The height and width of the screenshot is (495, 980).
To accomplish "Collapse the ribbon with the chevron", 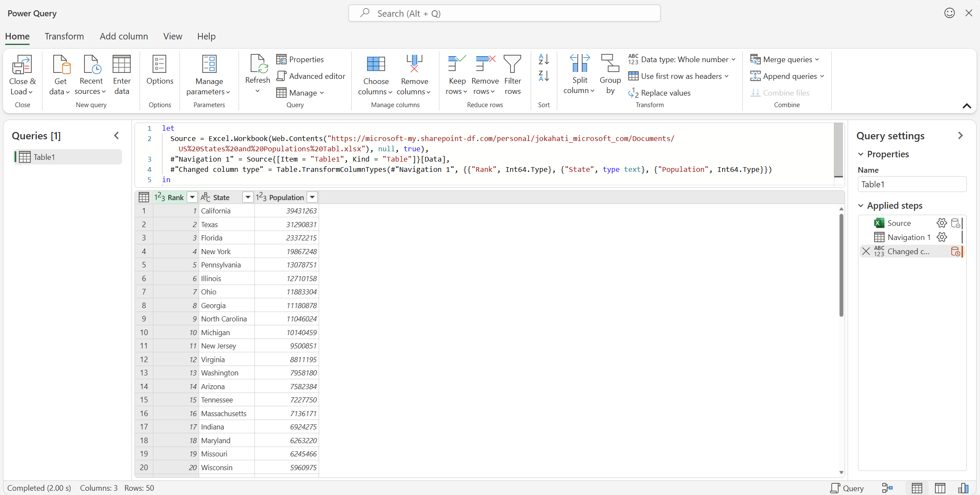I will 967,106.
